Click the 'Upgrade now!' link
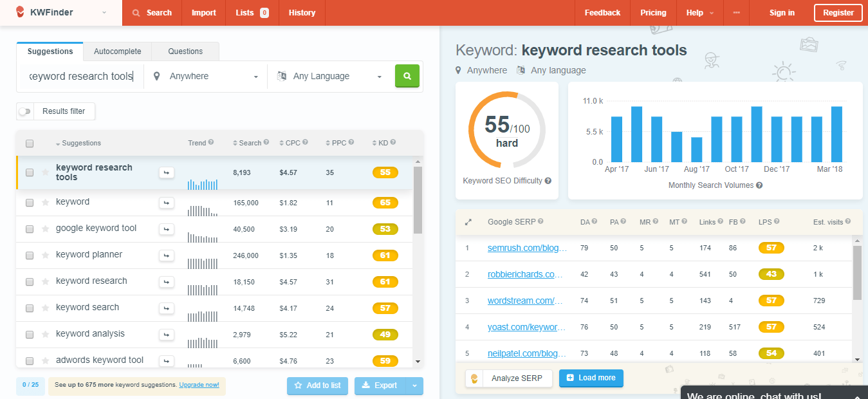The image size is (868, 399). click(199, 385)
